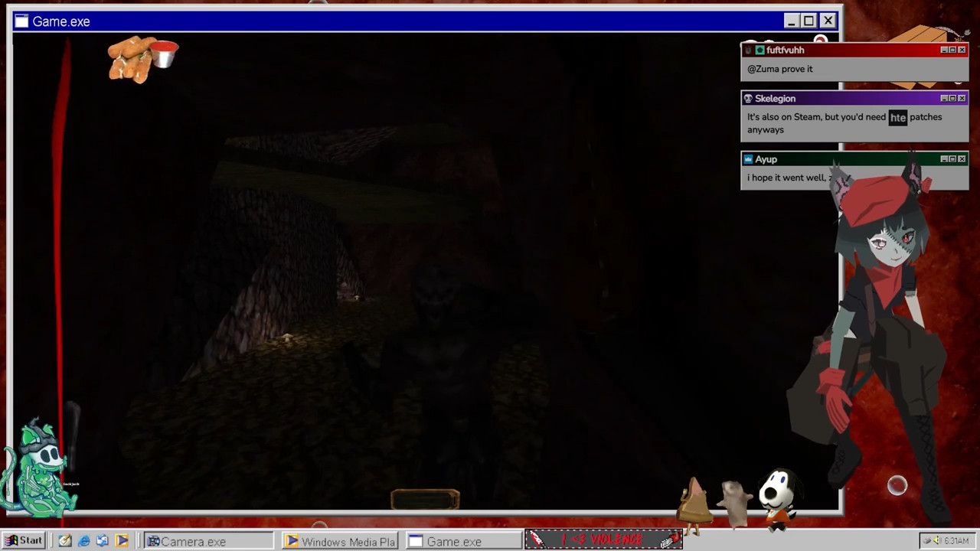The width and height of the screenshot is (980, 551).
Task: Click the word 'anyways' in Skelegion's message
Action: [766, 130]
